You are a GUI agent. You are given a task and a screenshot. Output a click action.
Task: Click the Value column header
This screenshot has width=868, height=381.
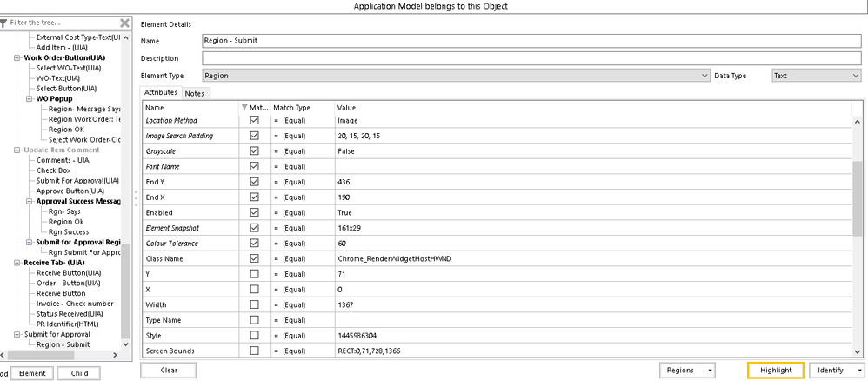(592, 108)
